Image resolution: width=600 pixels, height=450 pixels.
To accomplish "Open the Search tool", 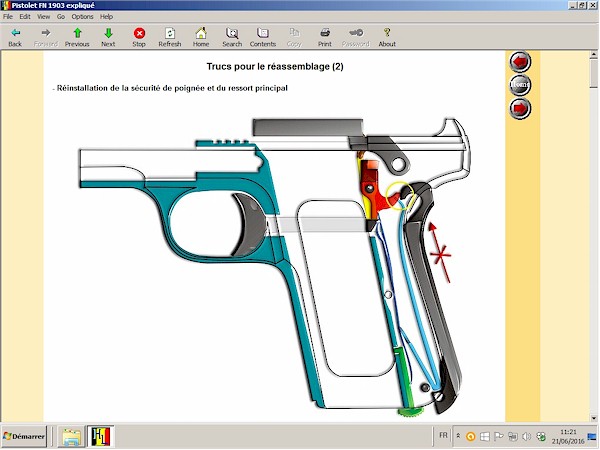I will (x=232, y=37).
